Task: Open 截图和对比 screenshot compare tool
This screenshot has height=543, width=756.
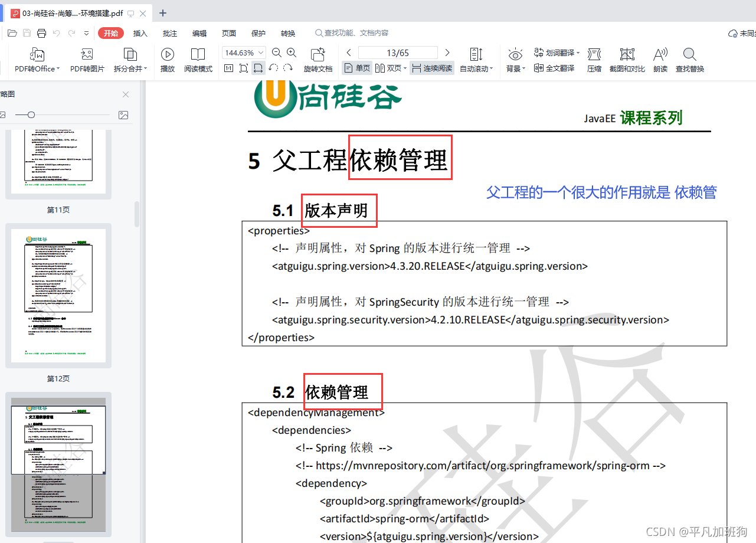Action: pos(627,60)
